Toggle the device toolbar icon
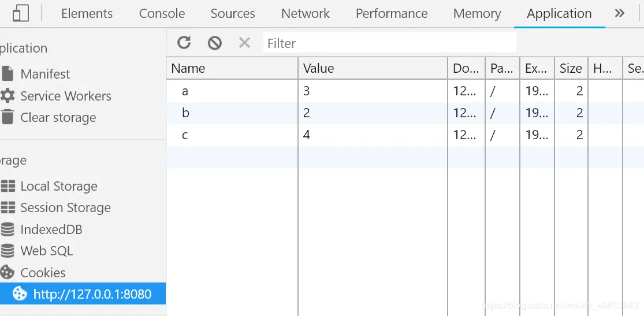The height and width of the screenshot is (316, 644). 21,13
